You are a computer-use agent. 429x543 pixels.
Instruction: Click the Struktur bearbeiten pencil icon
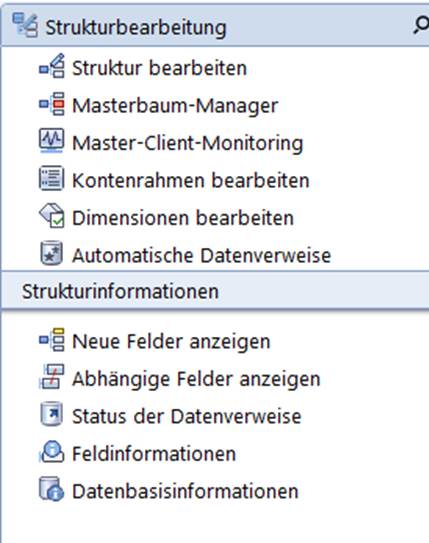52,65
